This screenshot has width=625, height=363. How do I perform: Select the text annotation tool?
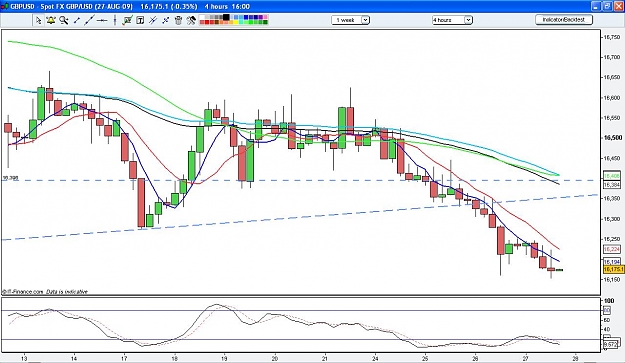(x=140, y=20)
